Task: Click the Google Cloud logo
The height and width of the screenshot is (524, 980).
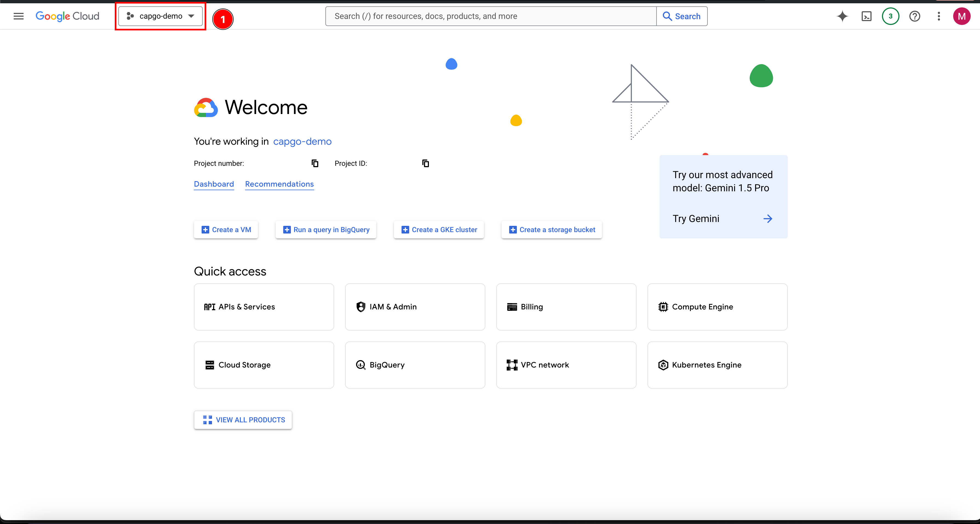Action: point(67,16)
